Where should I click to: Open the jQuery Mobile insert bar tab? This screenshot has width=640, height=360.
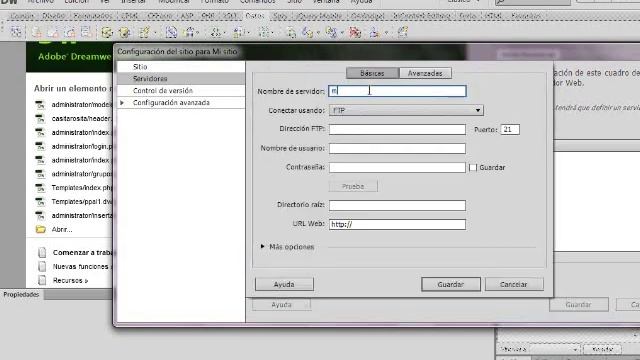[320, 16]
